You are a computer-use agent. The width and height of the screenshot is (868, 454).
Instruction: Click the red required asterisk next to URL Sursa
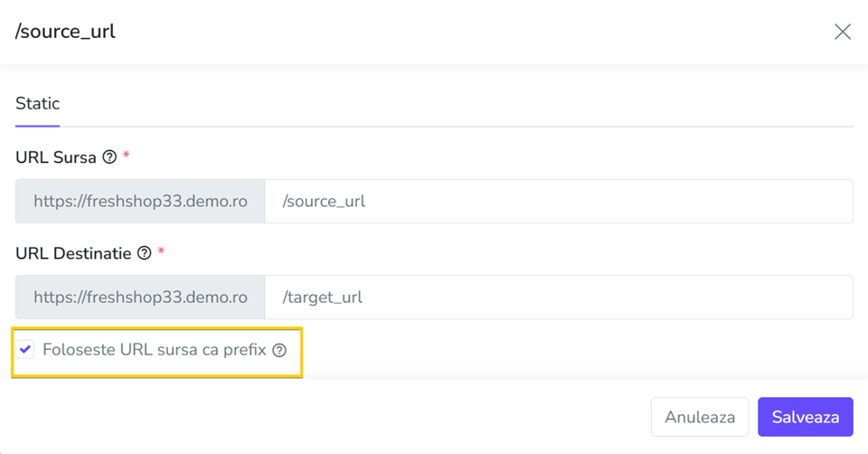[x=127, y=155]
